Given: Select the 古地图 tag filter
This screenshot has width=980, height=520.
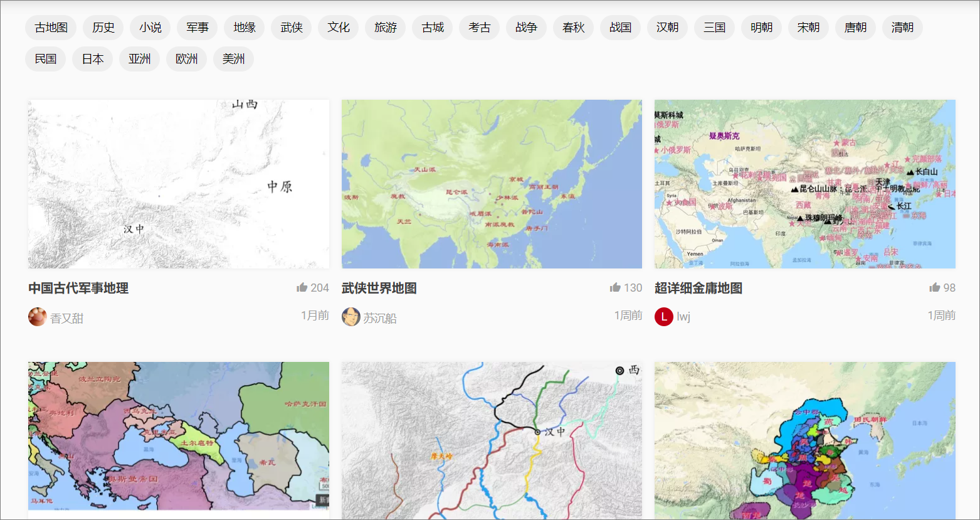Looking at the screenshot, I should click(x=50, y=27).
